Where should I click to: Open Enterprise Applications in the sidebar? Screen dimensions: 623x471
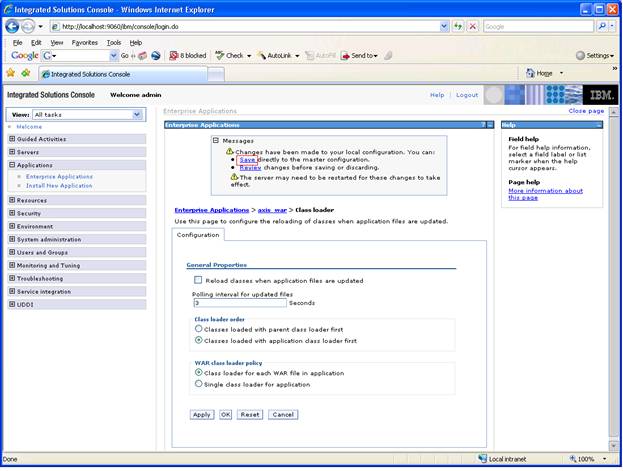pyautogui.click(x=59, y=176)
